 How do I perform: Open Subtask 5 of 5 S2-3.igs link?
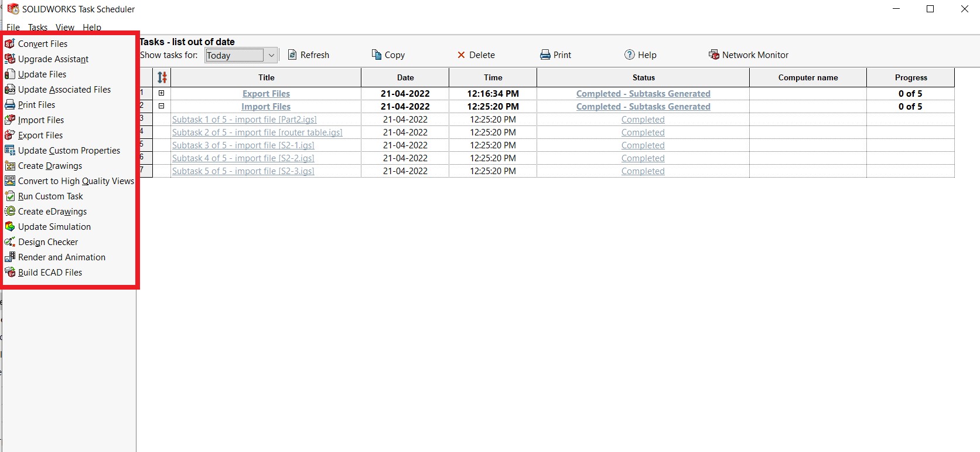(x=243, y=171)
